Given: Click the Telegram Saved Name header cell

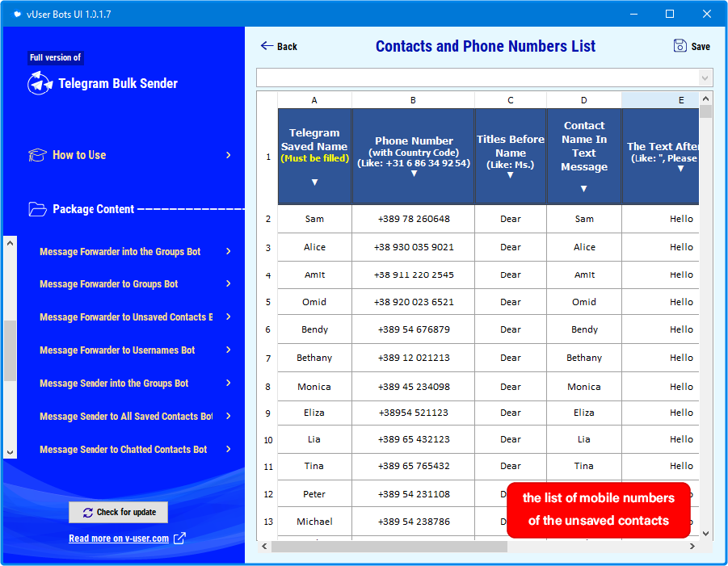Looking at the screenshot, I should tap(315, 157).
